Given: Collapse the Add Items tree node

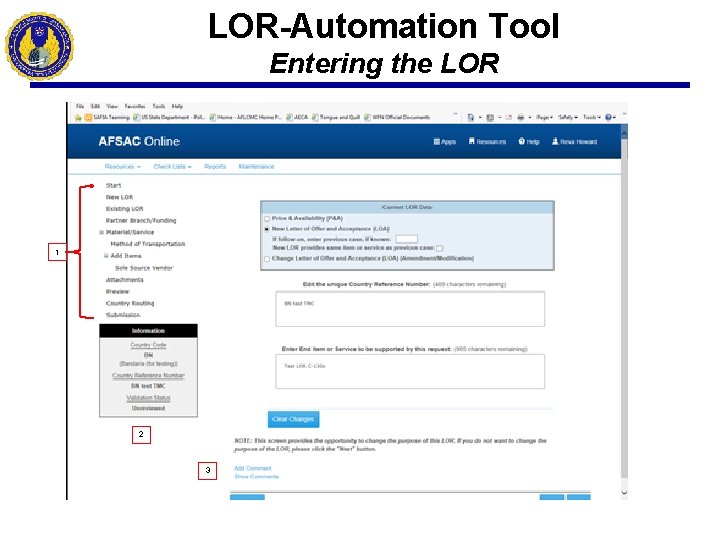Looking at the screenshot, I should [x=106, y=256].
